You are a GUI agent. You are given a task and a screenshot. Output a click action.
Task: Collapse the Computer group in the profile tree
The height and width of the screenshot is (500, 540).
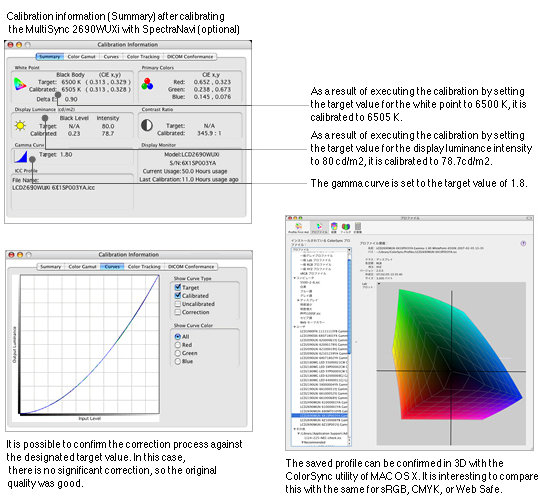coord(294,278)
